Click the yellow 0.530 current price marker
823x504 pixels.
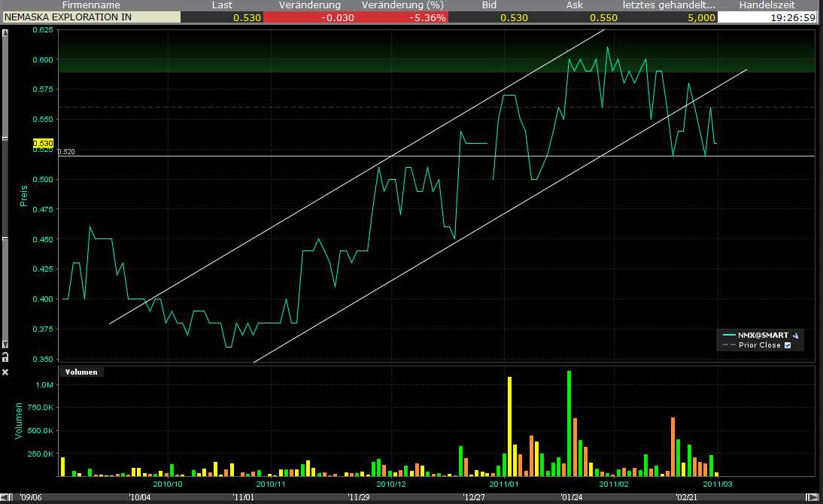coord(43,143)
